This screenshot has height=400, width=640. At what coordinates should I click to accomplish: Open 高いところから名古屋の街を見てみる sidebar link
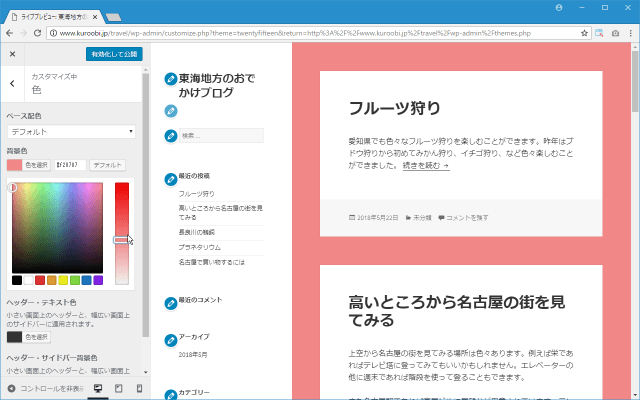220,213
